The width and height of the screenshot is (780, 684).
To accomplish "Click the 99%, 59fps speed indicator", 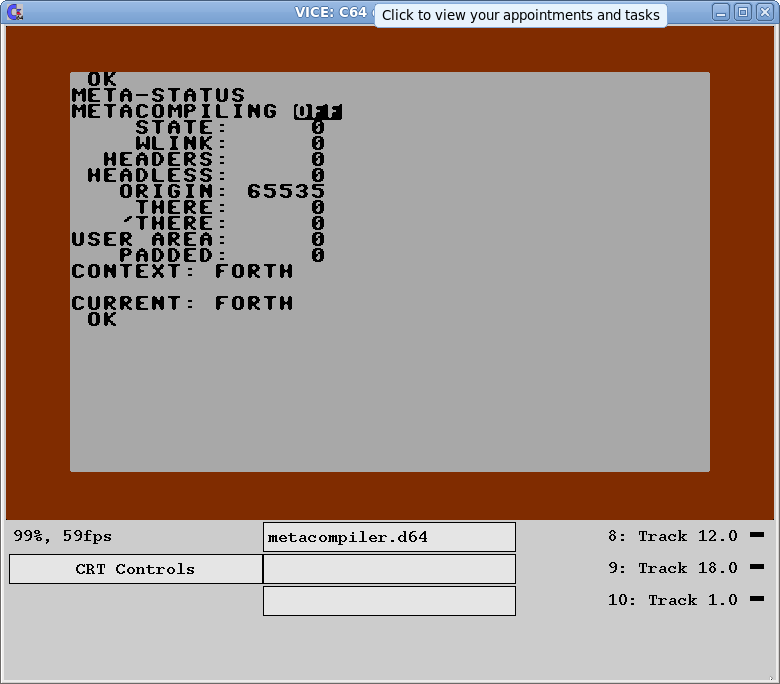I will (63, 536).
